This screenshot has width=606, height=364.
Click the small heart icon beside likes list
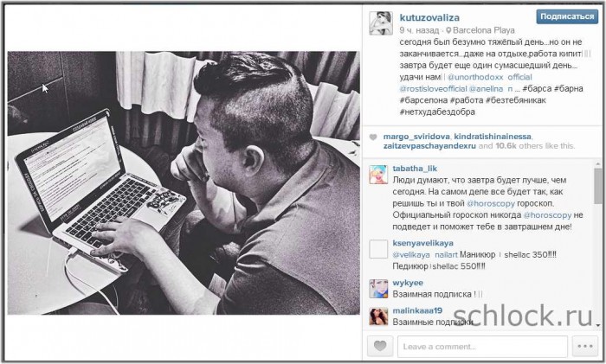pyautogui.click(x=373, y=137)
